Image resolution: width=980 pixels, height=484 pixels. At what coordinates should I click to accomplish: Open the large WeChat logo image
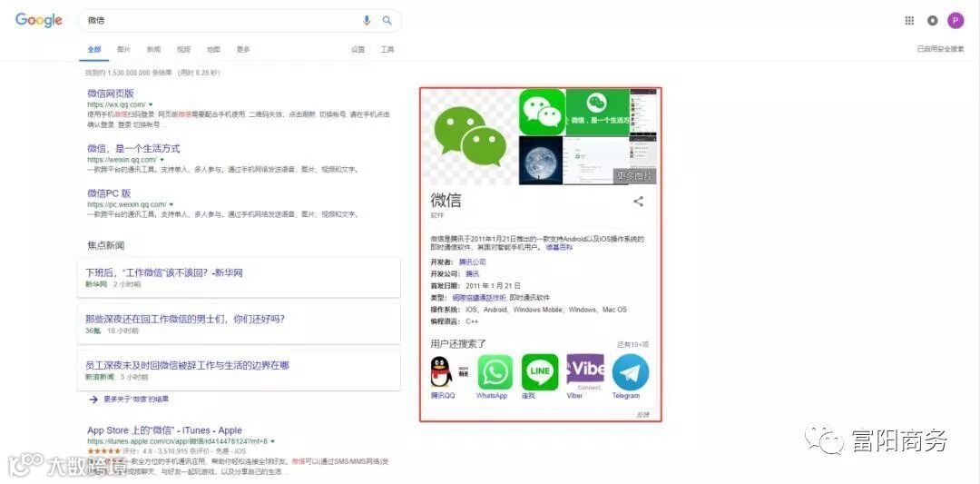470,137
